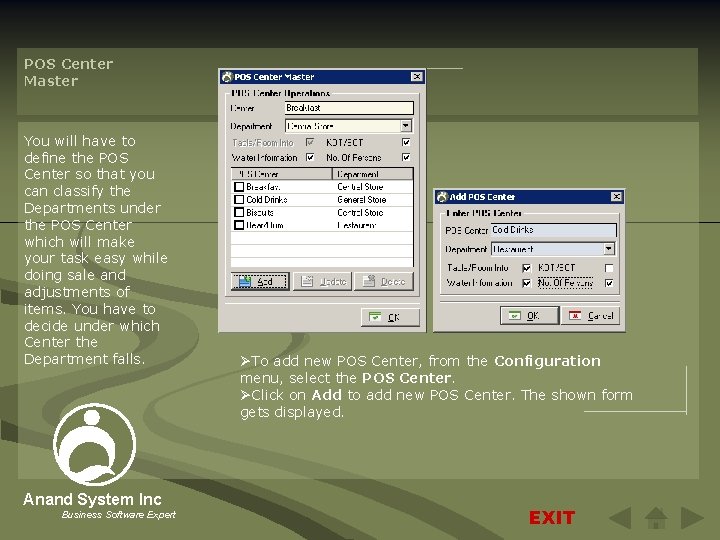
Task: Go to next slide with right arrow
Action: tap(692, 518)
